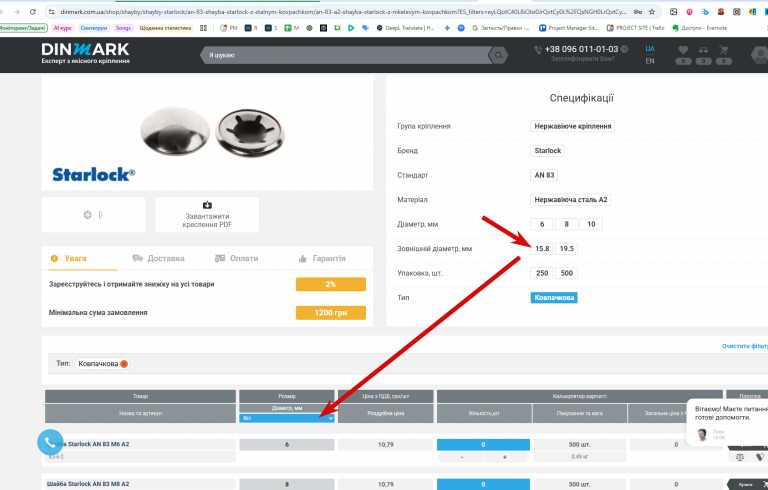
Task: Click the floating blue phone call button
Action: [x=50, y=442]
